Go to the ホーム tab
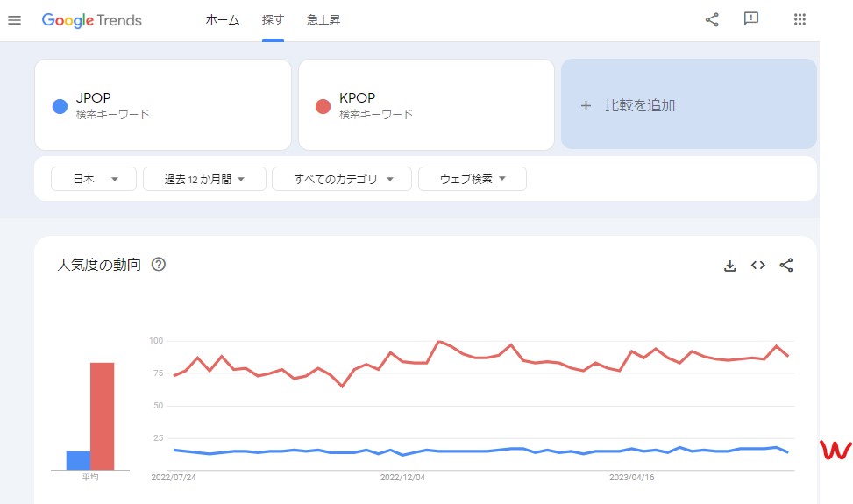The image size is (853, 504). click(x=222, y=20)
